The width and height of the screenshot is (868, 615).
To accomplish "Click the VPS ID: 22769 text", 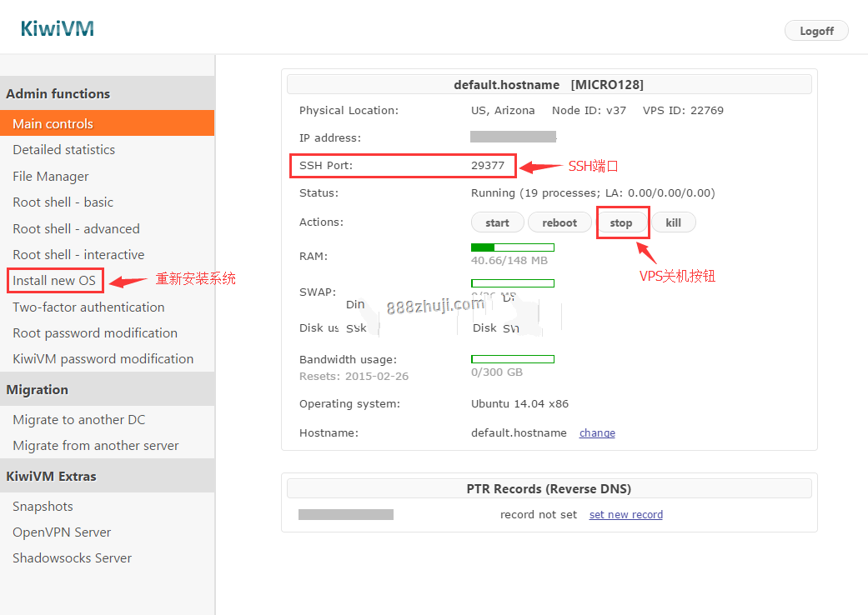I will 683,111.
